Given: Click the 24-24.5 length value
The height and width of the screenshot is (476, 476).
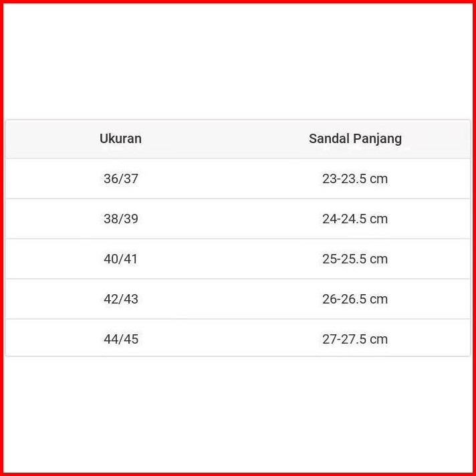Looking at the screenshot, I should [344, 219].
